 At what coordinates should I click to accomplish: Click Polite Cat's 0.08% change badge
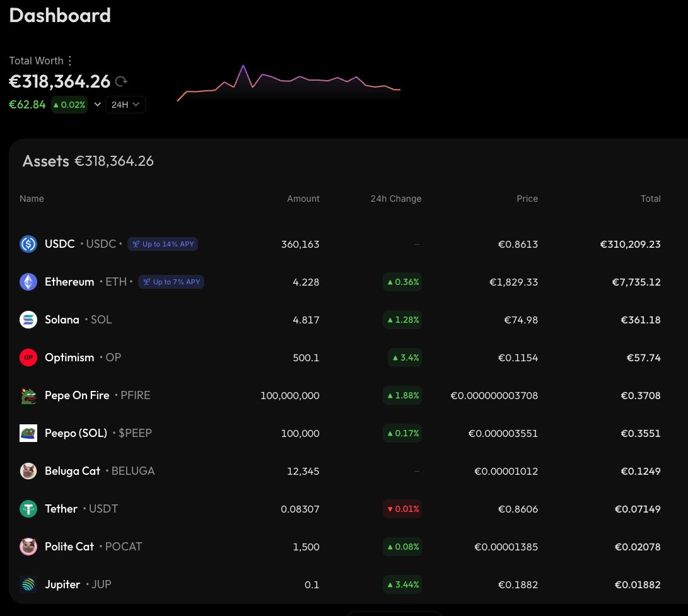[x=402, y=547]
